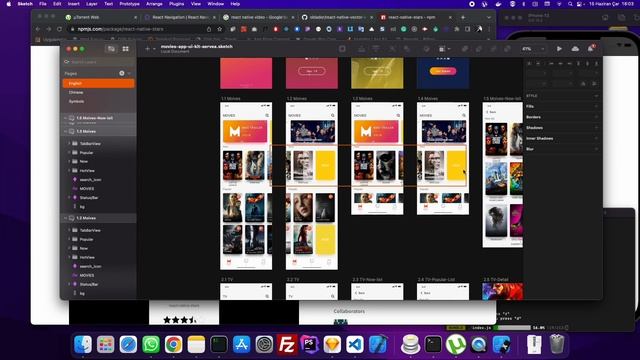
Task: Open Sketch notifications bell
Action: pyautogui.click(x=591, y=49)
